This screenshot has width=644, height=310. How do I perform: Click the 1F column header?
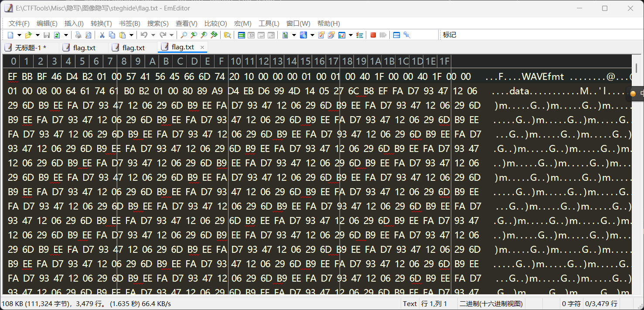click(x=444, y=61)
